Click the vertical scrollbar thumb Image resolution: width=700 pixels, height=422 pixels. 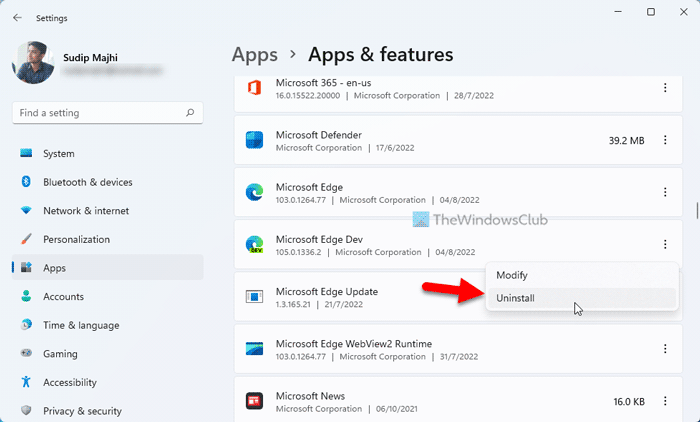pyautogui.click(x=697, y=210)
